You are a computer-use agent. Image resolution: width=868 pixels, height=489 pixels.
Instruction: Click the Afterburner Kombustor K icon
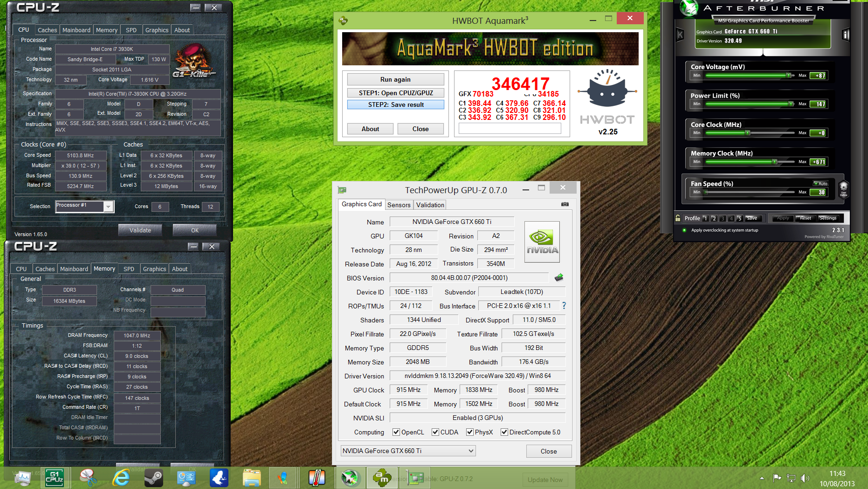[680, 35]
